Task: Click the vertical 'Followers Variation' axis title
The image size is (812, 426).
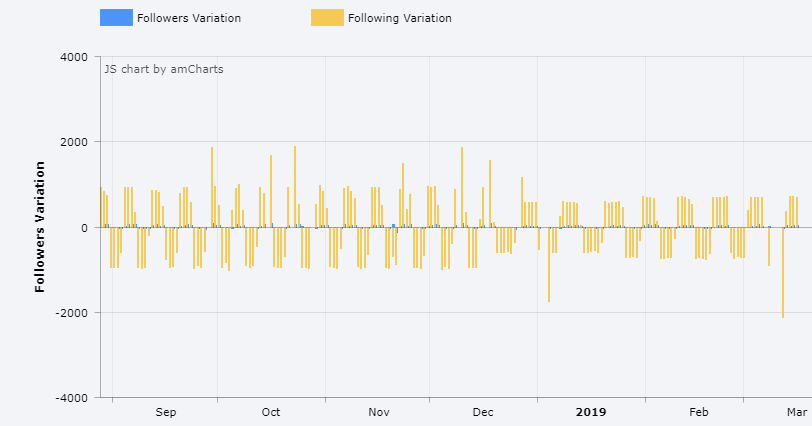Action: click(41, 226)
